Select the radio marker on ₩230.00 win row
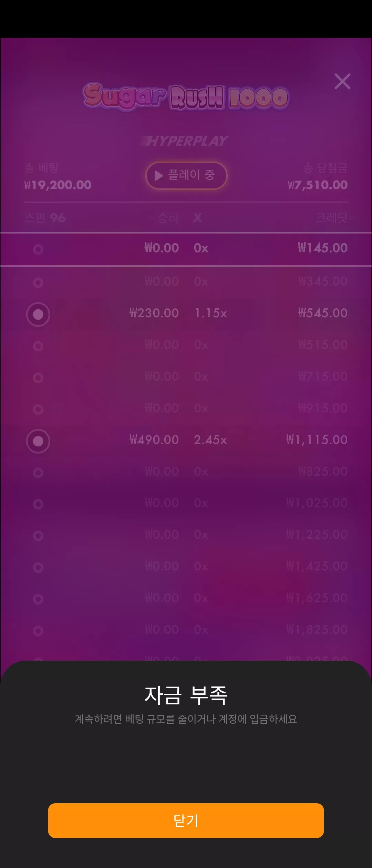 tap(38, 314)
